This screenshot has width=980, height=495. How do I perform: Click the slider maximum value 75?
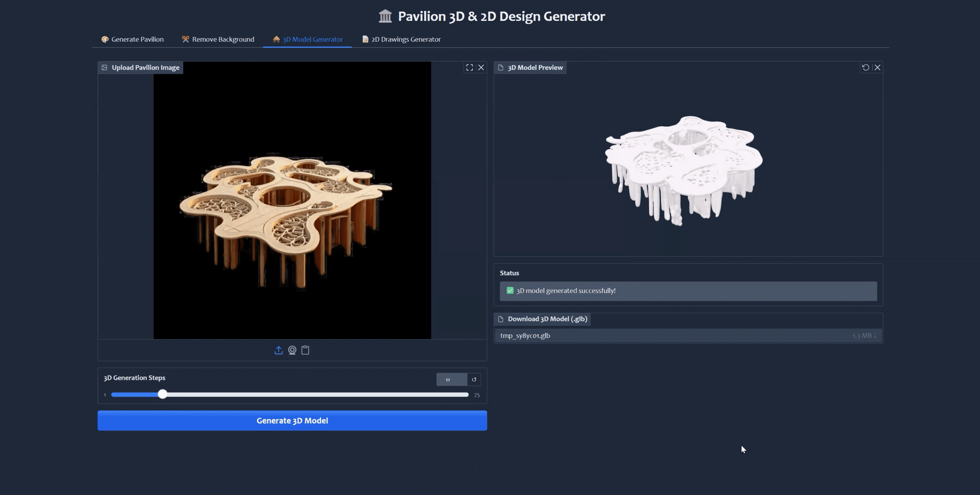(477, 395)
